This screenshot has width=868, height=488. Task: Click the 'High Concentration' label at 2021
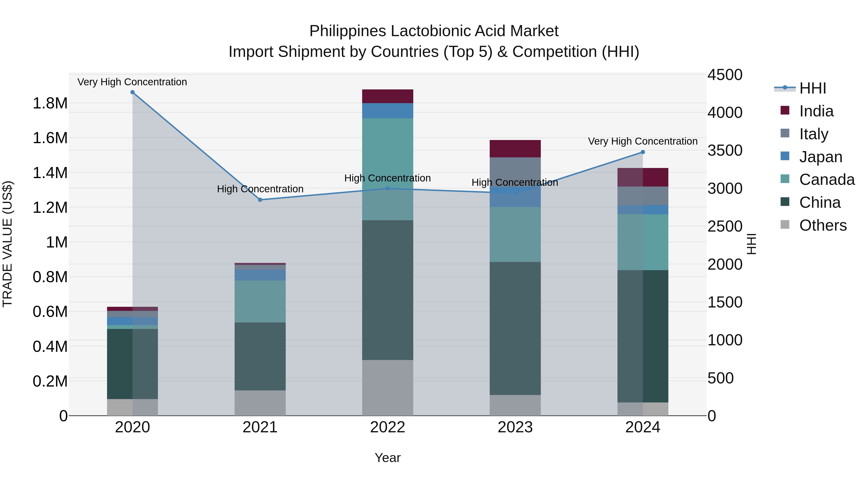click(260, 189)
